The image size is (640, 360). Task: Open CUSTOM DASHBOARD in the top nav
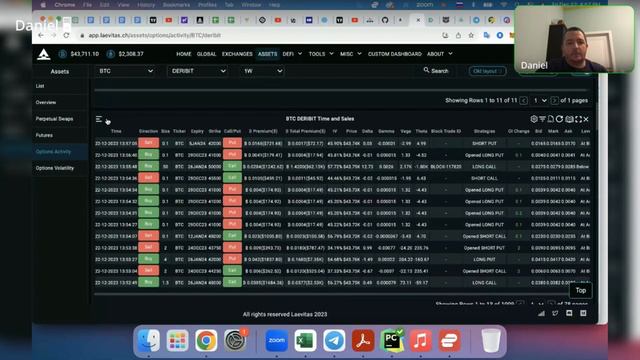pos(395,54)
